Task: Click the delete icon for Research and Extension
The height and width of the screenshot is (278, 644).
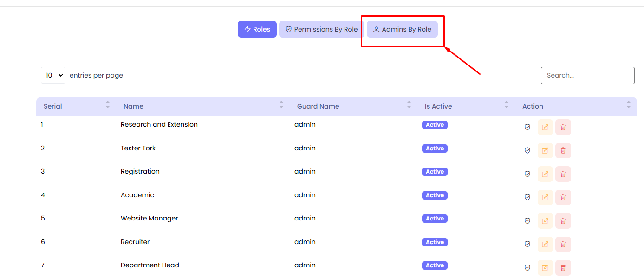Action: pos(563,127)
